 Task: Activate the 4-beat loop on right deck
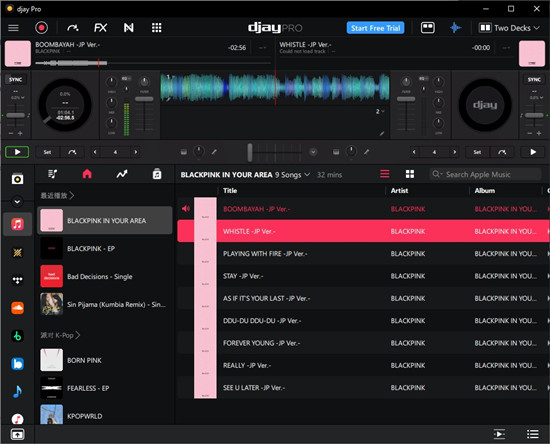coord(434,152)
